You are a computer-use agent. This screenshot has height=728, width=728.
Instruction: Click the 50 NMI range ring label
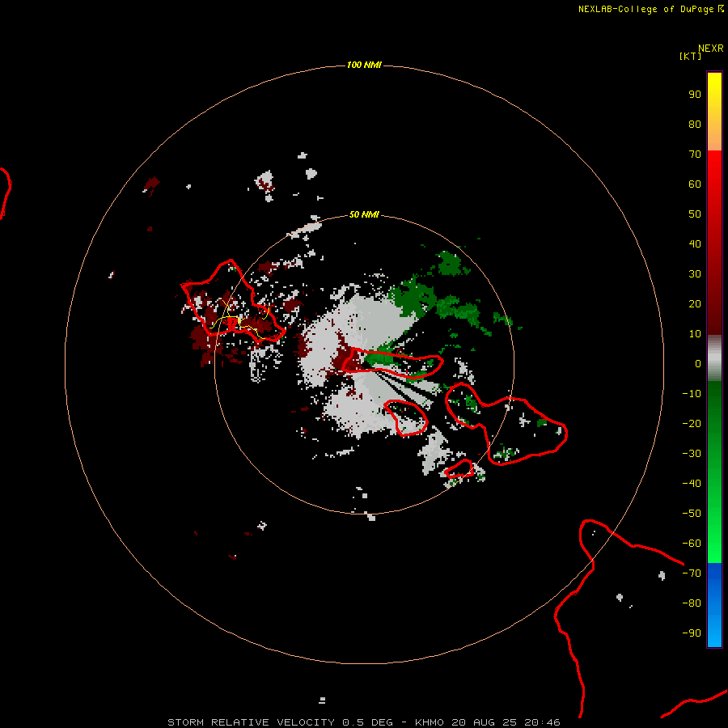click(x=364, y=214)
